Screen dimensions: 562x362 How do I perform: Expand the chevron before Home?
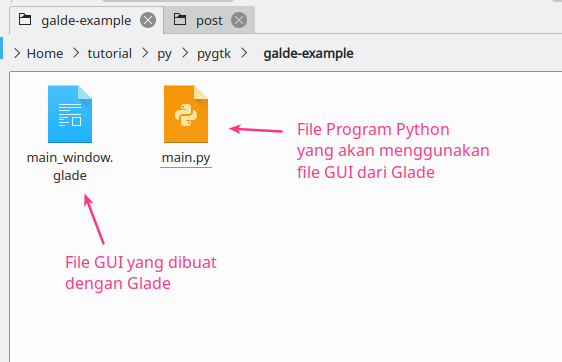(17, 53)
